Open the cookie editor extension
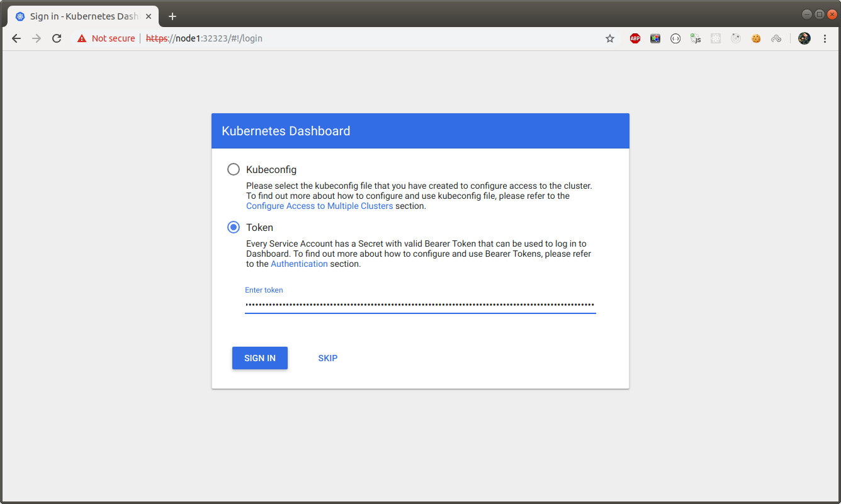 click(x=756, y=38)
